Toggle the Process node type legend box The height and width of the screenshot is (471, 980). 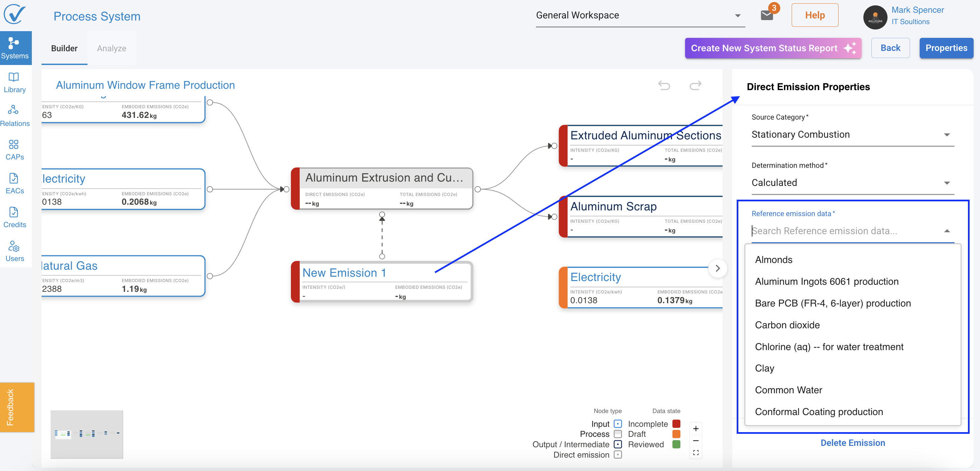coord(617,434)
